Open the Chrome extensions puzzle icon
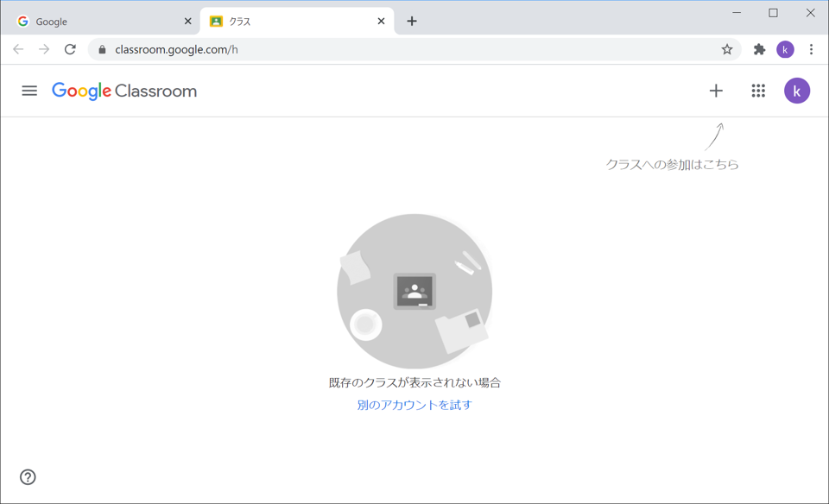 tap(759, 50)
